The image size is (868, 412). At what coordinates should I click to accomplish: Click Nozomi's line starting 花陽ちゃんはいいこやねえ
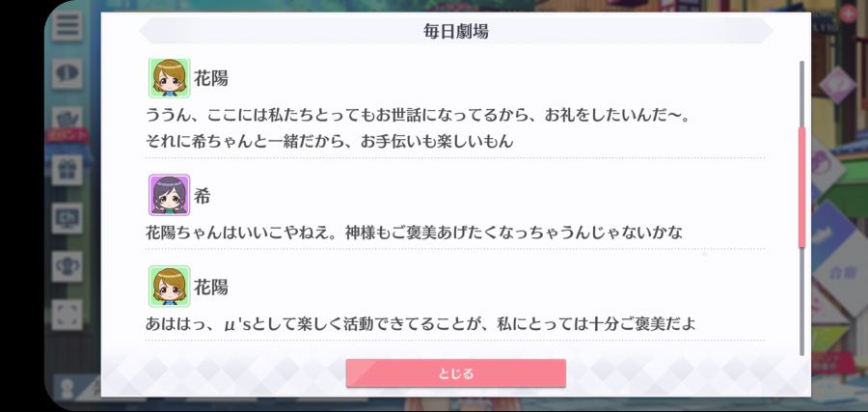pos(414,233)
